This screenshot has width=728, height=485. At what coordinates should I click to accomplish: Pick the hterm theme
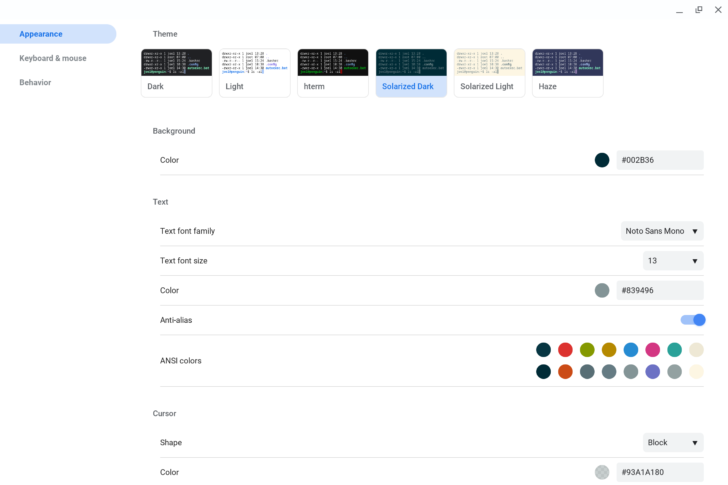click(333, 72)
